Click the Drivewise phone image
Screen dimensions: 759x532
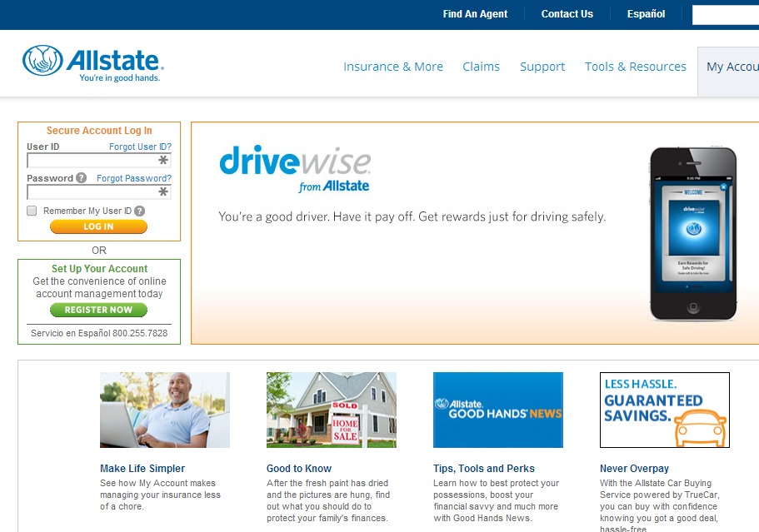click(693, 234)
